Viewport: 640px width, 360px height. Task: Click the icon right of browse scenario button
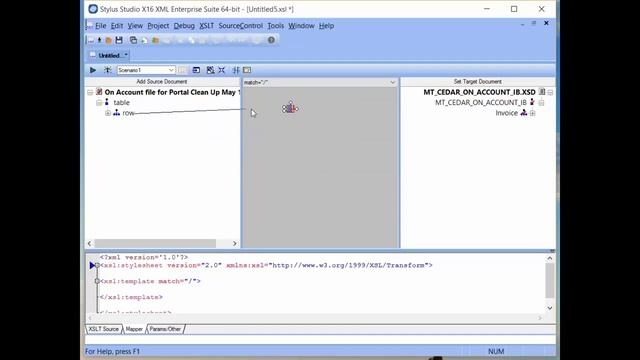coord(196,70)
